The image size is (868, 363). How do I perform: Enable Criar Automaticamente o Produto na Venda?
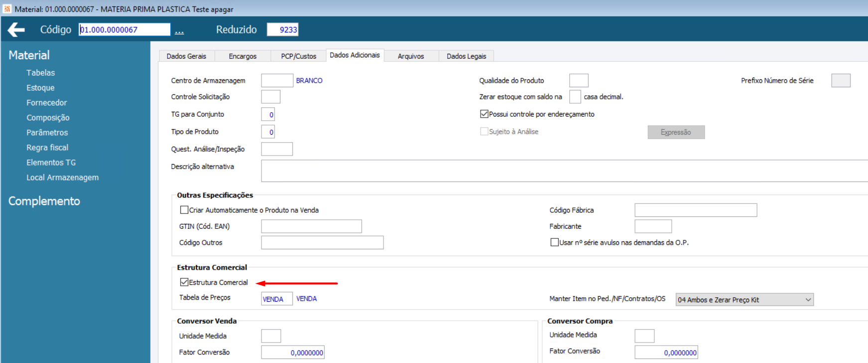(184, 210)
